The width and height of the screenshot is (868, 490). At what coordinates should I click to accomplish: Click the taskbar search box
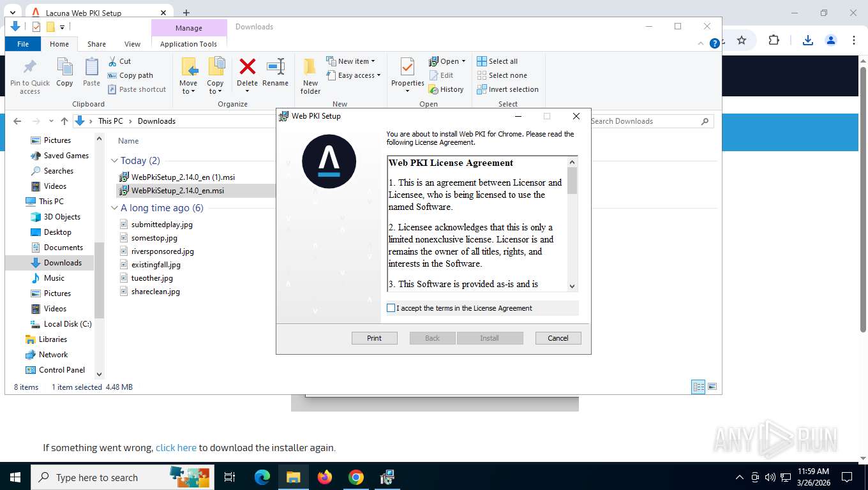pos(123,477)
